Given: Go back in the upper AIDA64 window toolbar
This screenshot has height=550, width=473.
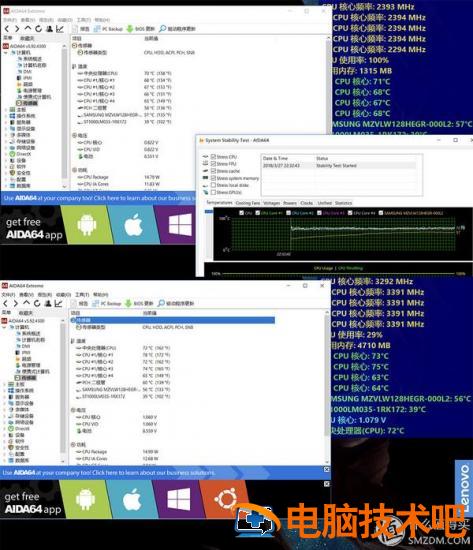Looking at the screenshot, I should 7,29.
